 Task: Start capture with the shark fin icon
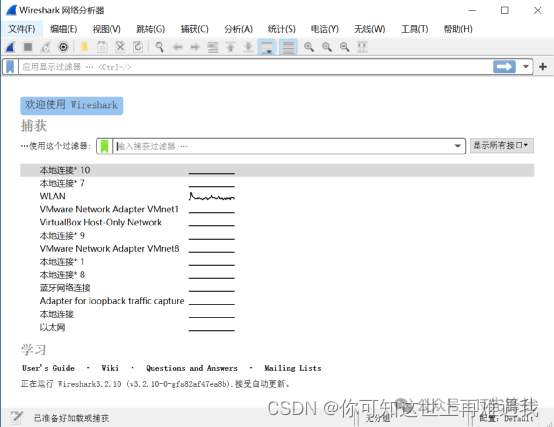(10, 47)
